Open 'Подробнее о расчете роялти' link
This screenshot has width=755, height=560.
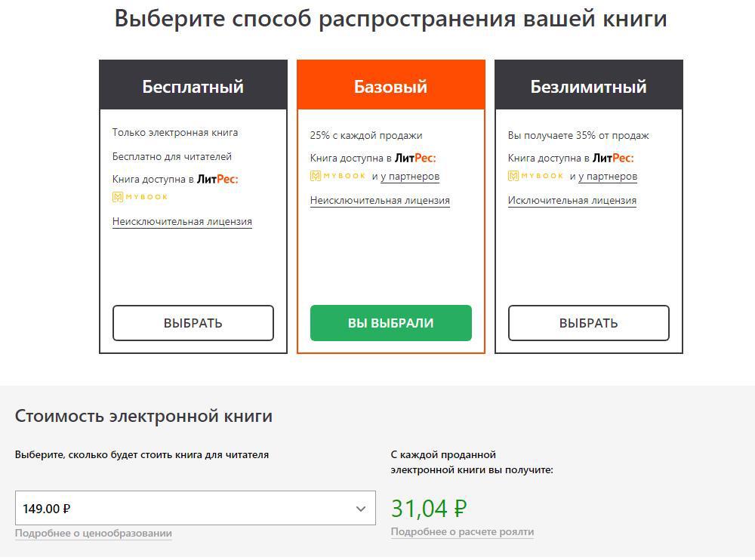[462, 531]
